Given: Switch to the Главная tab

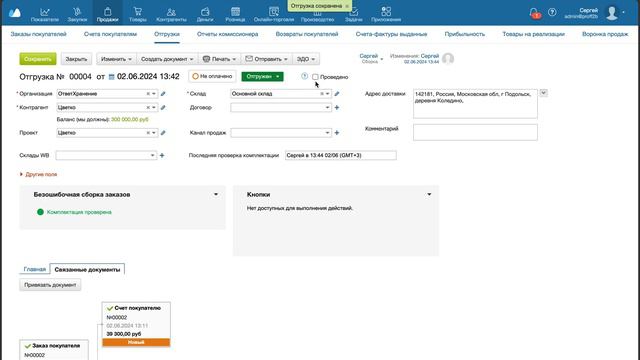Looking at the screenshot, I should (x=35, y=269).
